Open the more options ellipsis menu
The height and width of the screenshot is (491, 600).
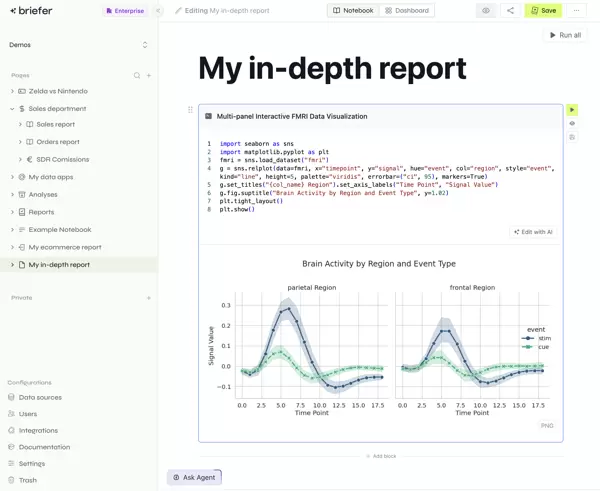click(x=577, y=11)
